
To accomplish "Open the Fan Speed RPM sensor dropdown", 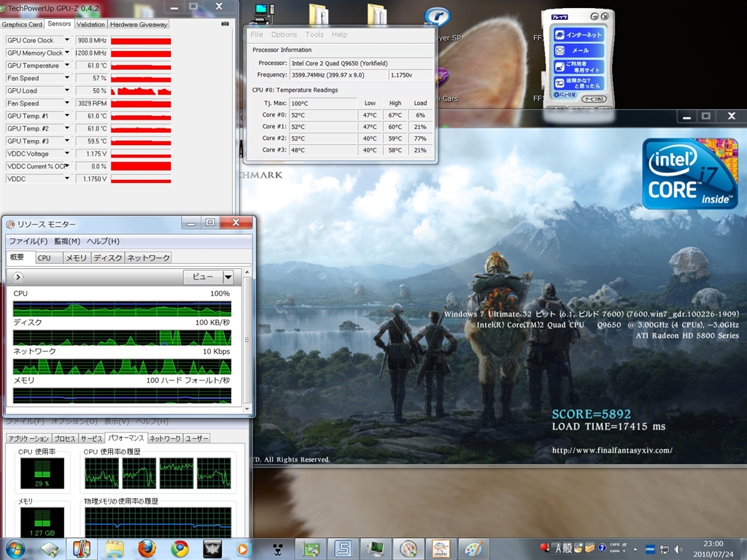I will tap(67, 104).
